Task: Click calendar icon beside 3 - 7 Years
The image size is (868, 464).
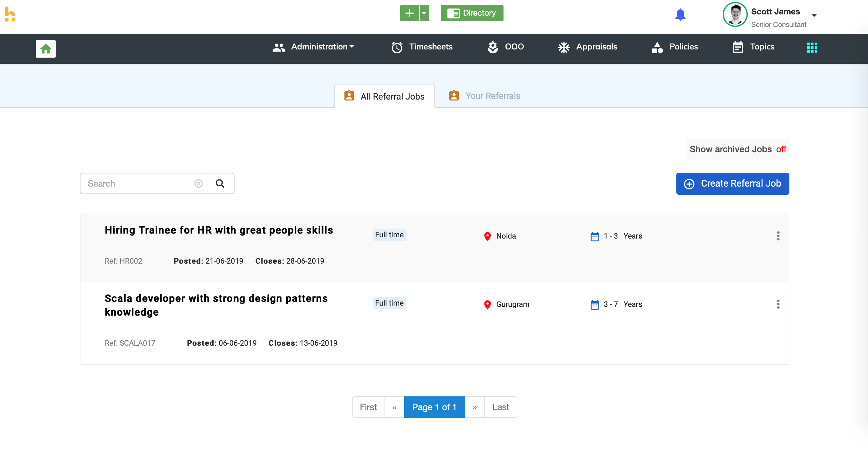Action: point(595,305)
